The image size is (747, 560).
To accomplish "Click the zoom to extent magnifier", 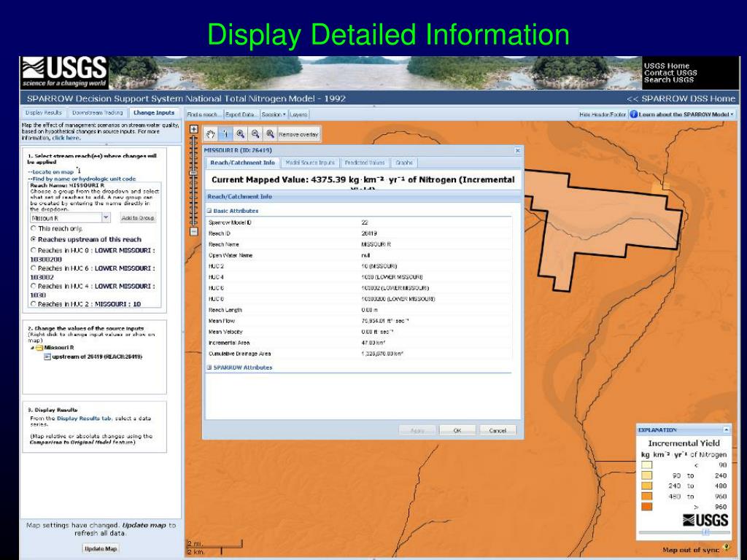I will pos(270,134).
